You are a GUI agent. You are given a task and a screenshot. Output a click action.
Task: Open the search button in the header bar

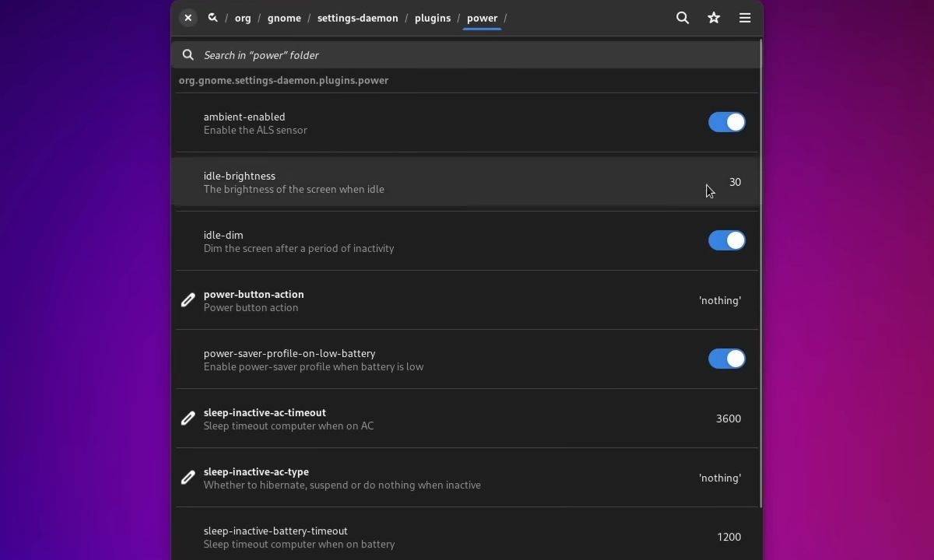coord(683,18)
